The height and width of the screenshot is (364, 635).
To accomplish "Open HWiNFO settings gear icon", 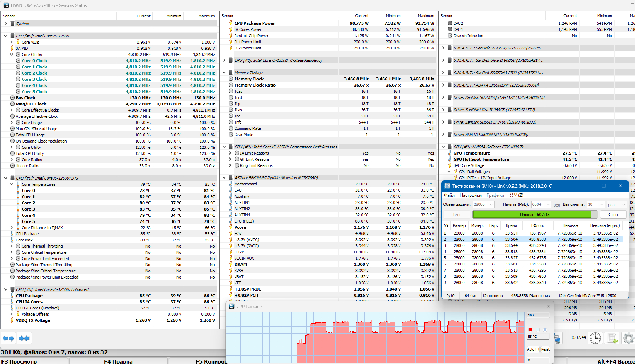I will point(628,338).
